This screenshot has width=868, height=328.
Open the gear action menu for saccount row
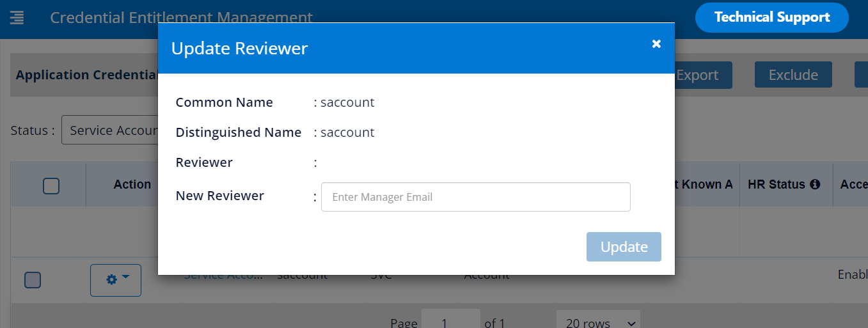click(116, 279)
